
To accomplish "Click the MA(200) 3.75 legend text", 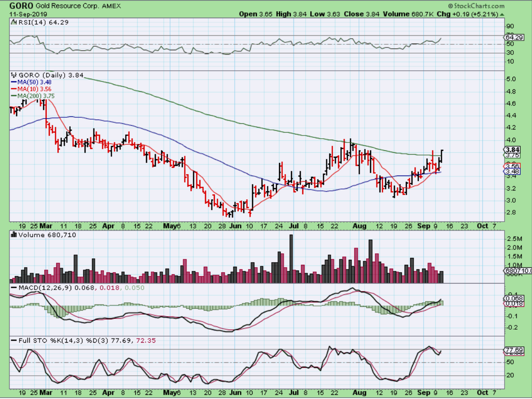I will [x=36, y=96].
